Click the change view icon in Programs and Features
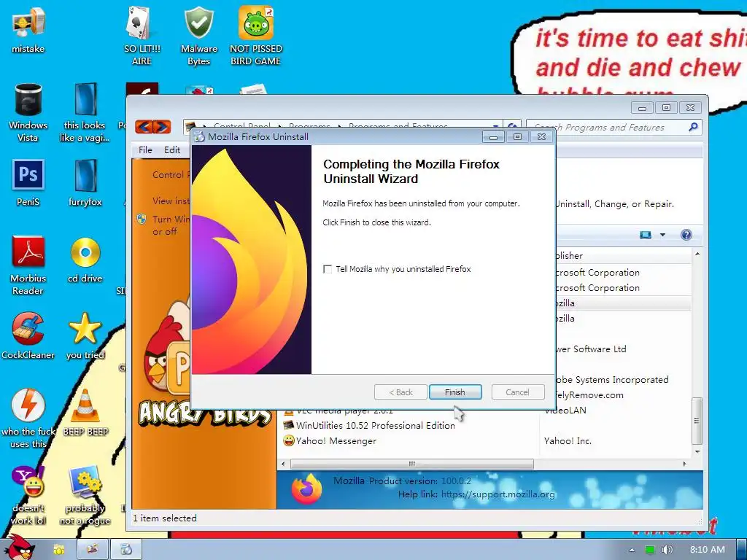 (646, 235)
